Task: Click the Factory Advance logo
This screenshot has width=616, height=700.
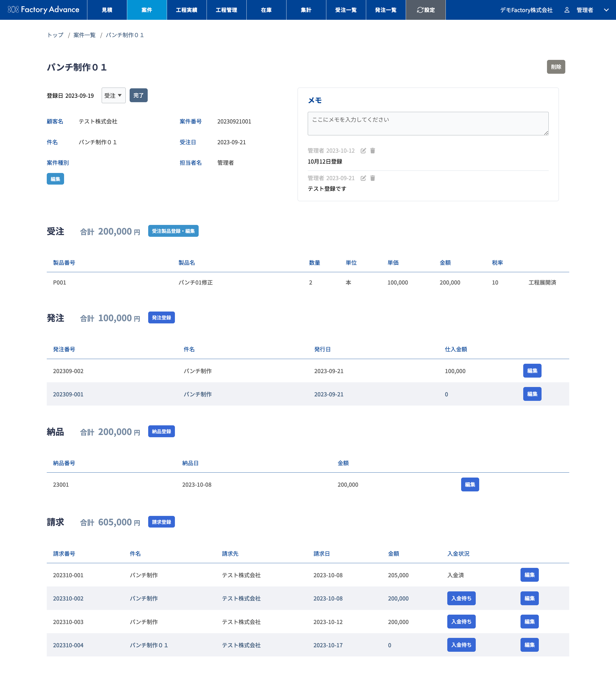Action: coord(44,10)
